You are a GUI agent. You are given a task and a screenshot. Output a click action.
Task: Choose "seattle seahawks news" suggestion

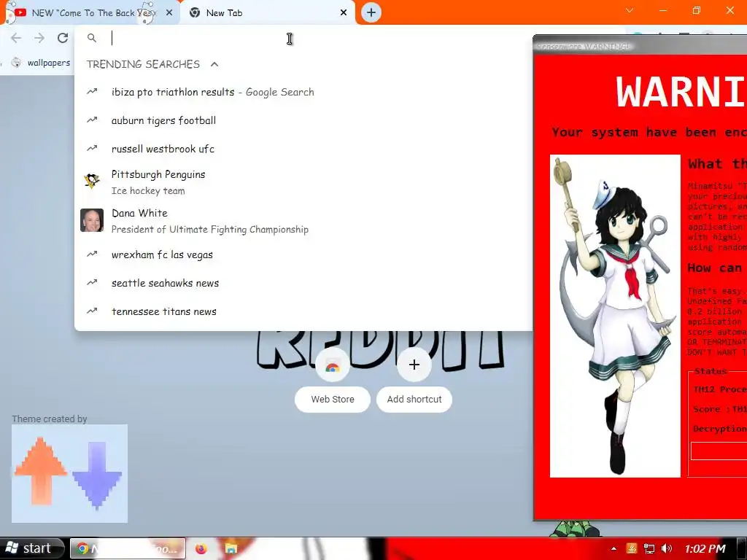(303, 283)
